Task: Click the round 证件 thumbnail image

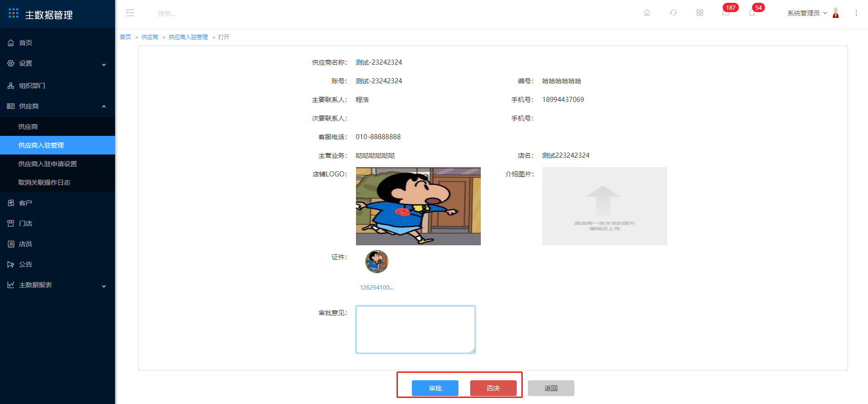Action: [x=377, y=262]
